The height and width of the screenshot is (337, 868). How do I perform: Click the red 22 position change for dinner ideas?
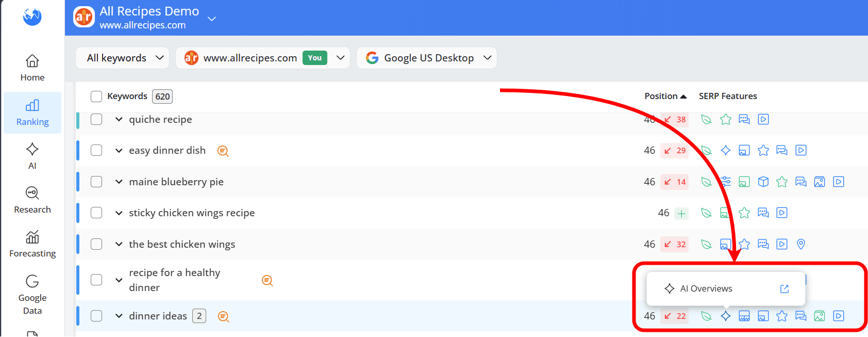click(x=675, y=316)
